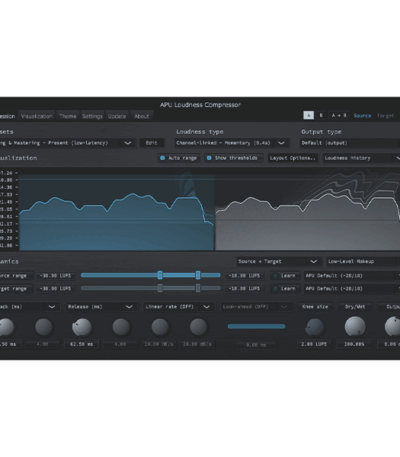
Task: Open the Output type Default (output) dropdown
Action: click(x=350, y=143)
